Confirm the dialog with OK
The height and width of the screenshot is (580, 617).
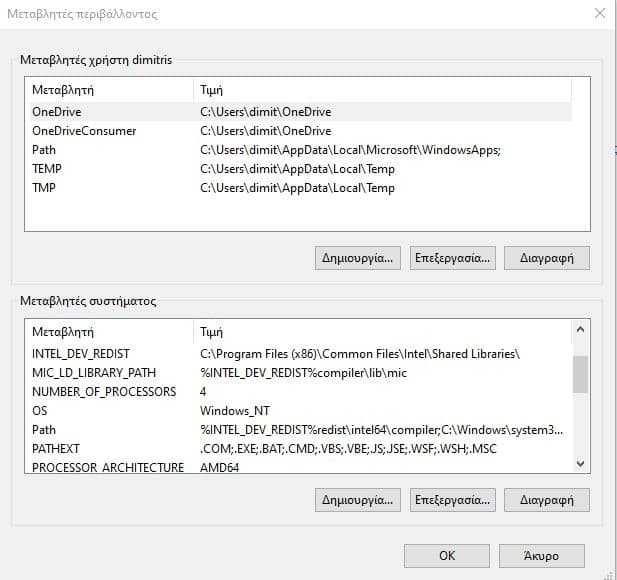447,556
